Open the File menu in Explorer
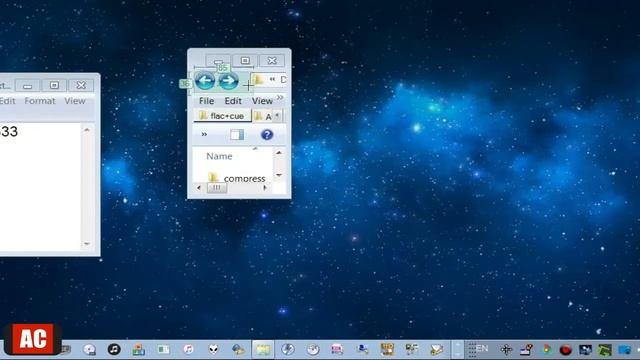Image resolution: width=640 pixels, height=360 pixels. tap(206, 101)
